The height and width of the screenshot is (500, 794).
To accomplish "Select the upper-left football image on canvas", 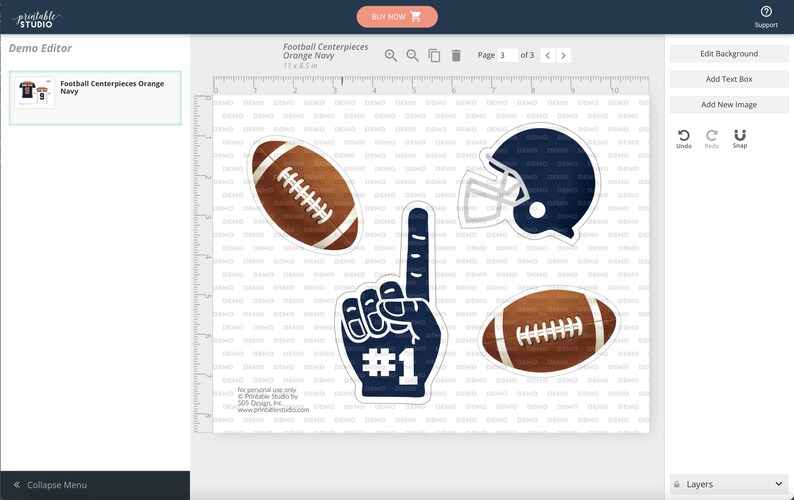I will click(305, 196).
